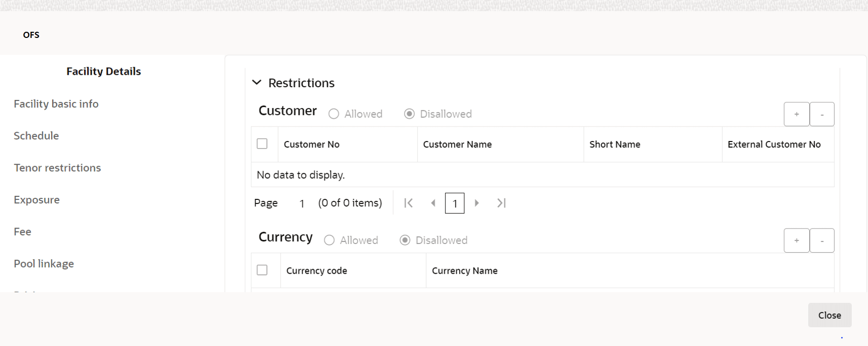Click the remove row button for Customer
The width and height of the screenshot is (868, 346).
coord(822,114)
